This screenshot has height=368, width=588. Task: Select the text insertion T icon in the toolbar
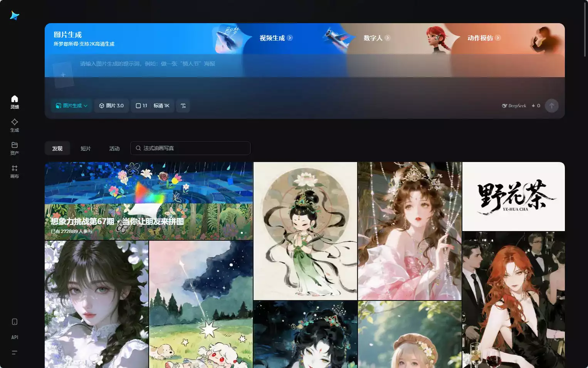coord(183,106)
